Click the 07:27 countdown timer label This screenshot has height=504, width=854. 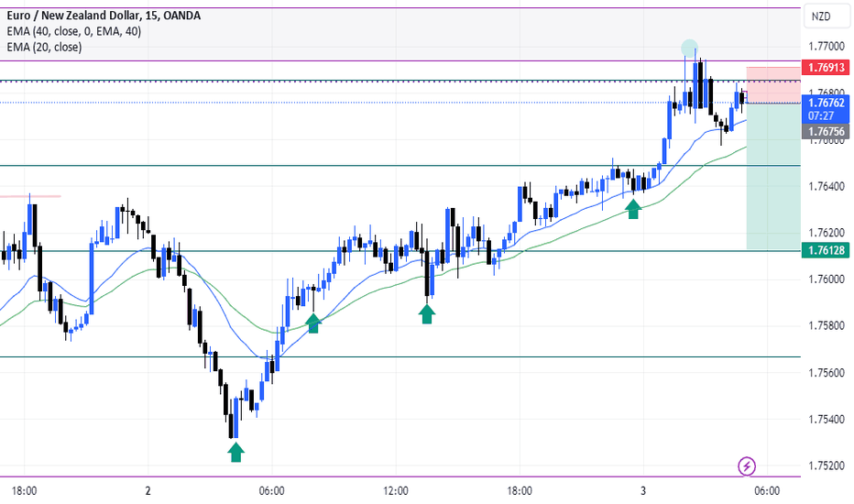click(x=821, y=116)
